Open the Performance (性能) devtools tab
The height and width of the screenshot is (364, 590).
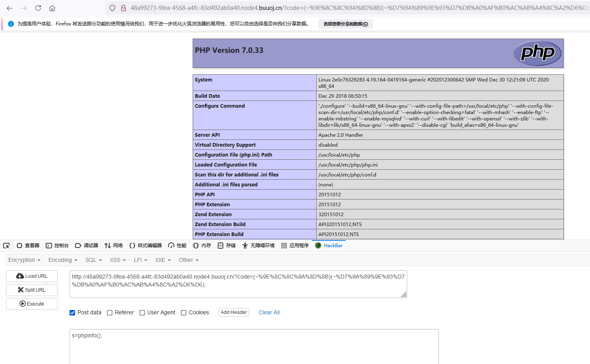(x=177, y=246)
